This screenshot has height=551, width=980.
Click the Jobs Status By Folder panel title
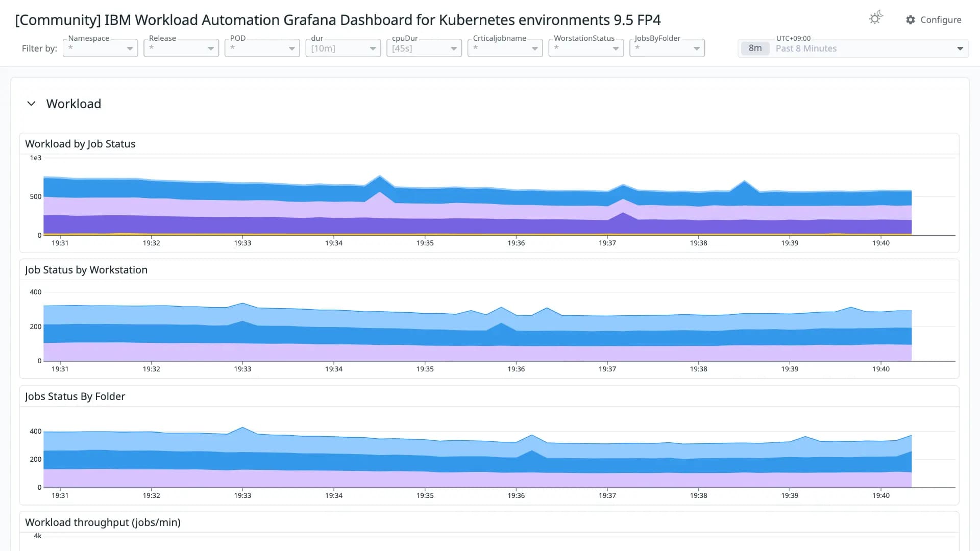(75, 396)
